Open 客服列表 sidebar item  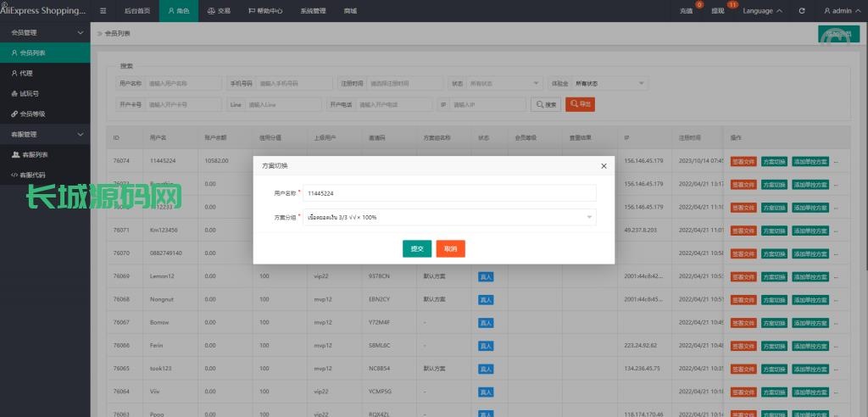[35, 154]
